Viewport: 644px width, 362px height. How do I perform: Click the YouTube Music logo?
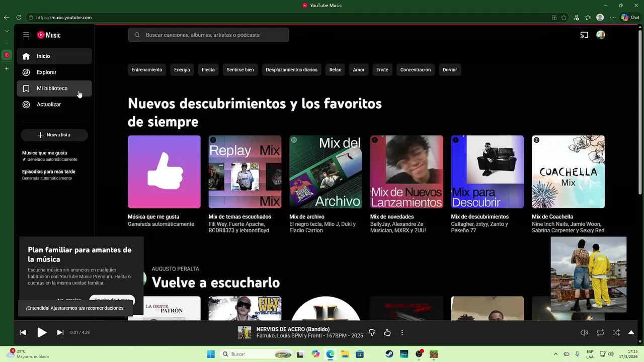(49, 35)
